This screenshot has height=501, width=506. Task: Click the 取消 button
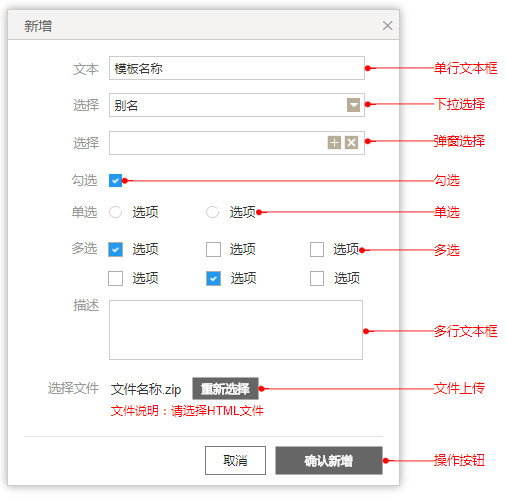[x=235, y=460]
